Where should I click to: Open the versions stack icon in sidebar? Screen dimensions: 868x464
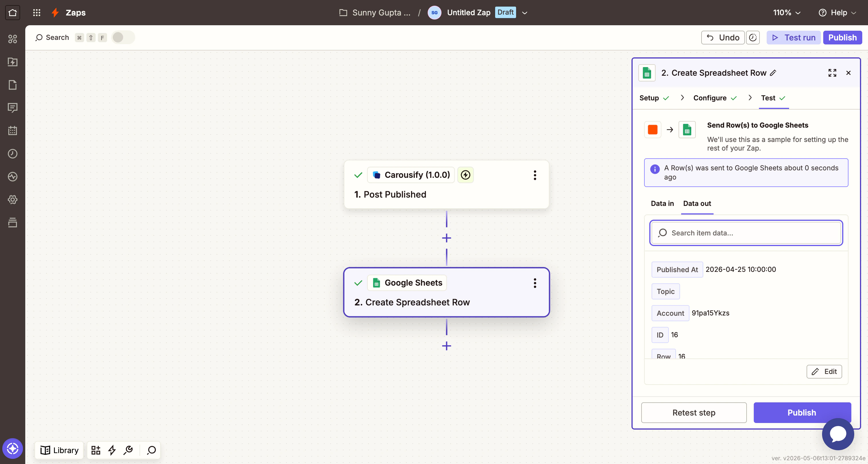tap(12, 222)
